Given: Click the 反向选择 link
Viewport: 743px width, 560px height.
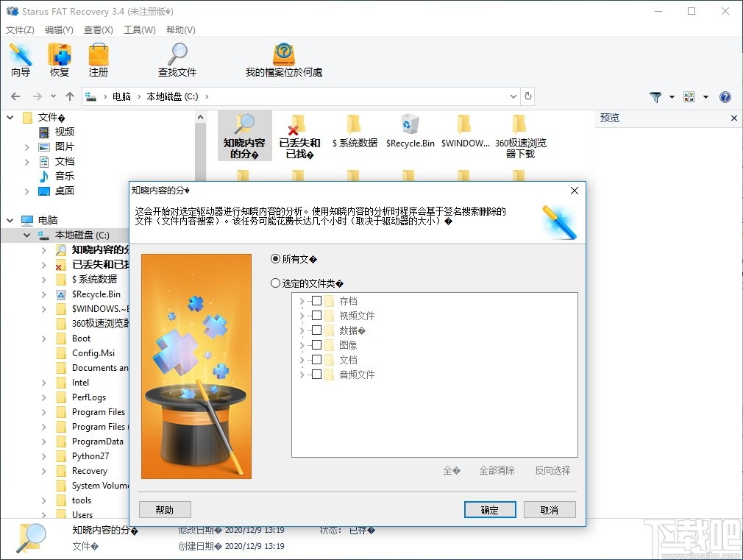Looking at the screenshot, I should [x=552, y=470].
